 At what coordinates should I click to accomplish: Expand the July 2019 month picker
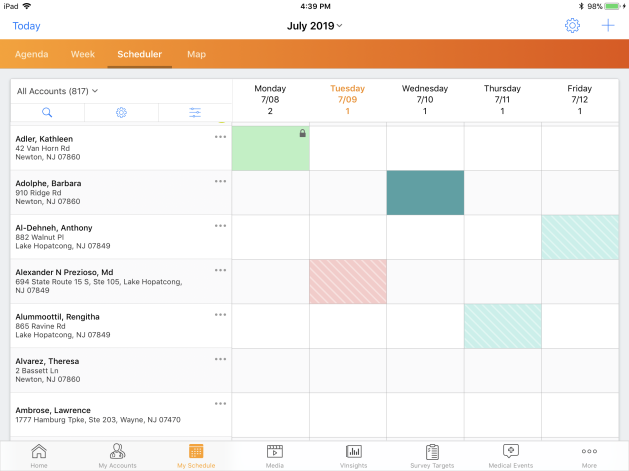point(314,25)
